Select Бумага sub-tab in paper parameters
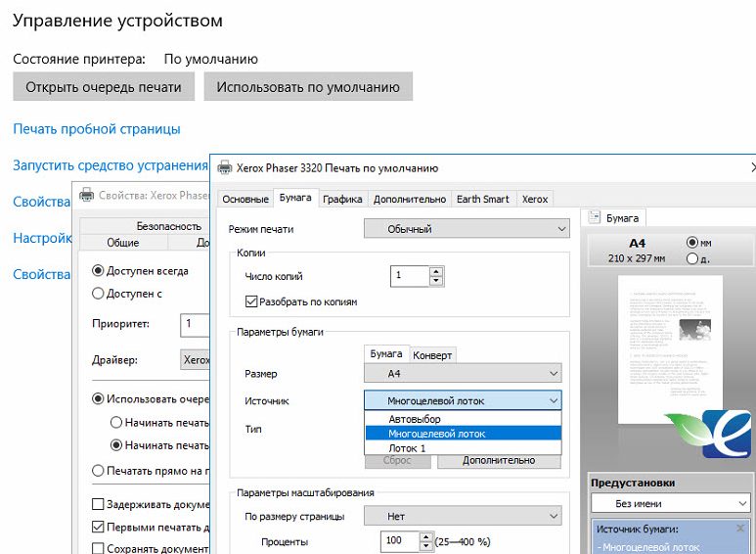The height and width of the screenshot is (554, 756). [386, 353]
